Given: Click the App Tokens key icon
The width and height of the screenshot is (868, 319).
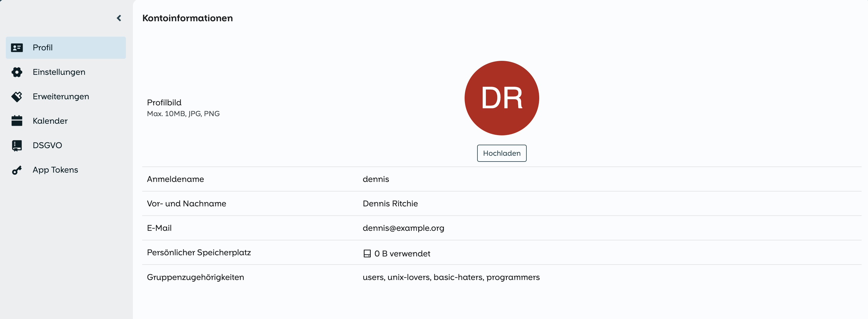Looking at the screenshot, I should pos(17,170).
